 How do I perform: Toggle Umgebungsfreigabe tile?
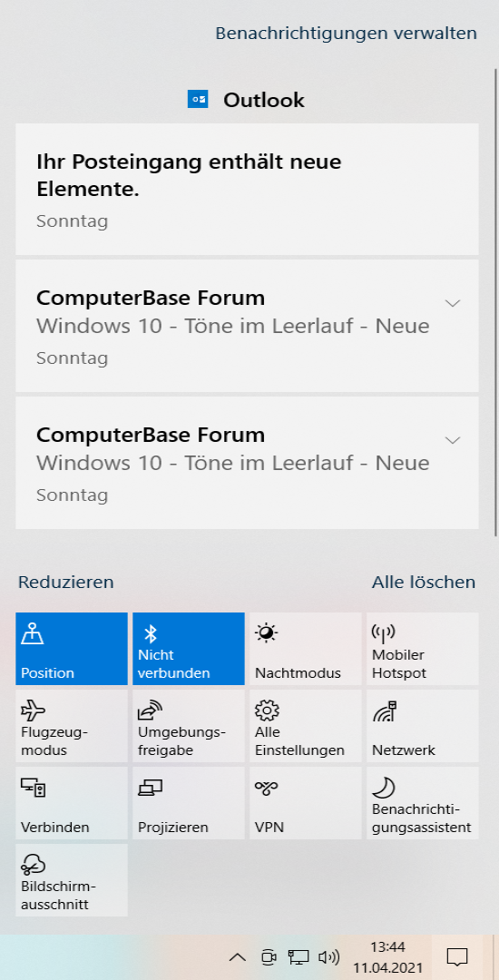coord(189,726)
